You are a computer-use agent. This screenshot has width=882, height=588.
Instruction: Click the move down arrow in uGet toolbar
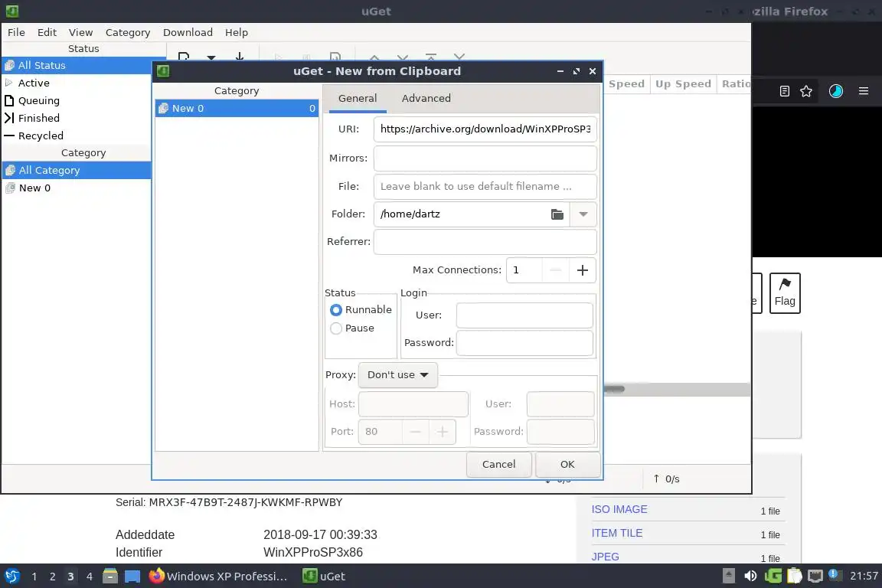[402, 57]
